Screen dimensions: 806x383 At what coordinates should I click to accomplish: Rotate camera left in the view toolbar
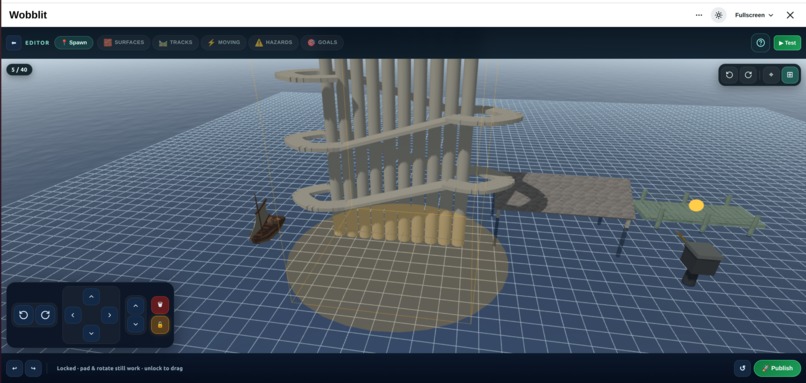[x=729, y=75]
